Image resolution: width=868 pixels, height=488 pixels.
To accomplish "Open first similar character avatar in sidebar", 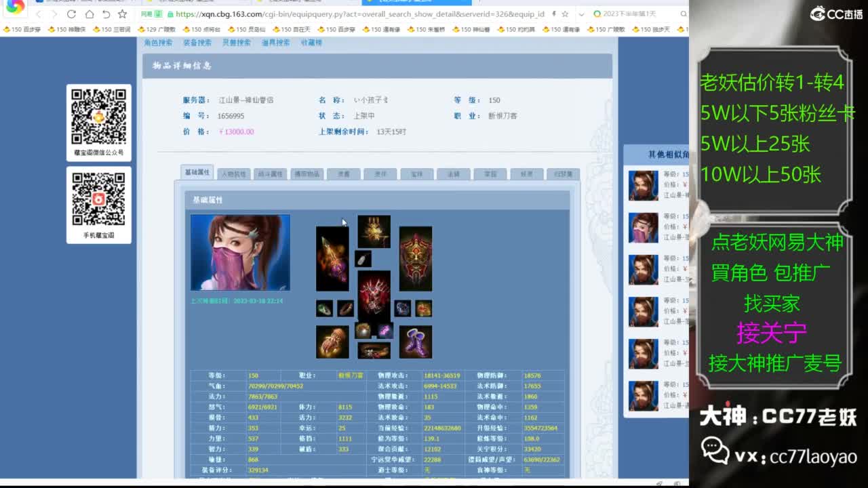I will (643, 186).
